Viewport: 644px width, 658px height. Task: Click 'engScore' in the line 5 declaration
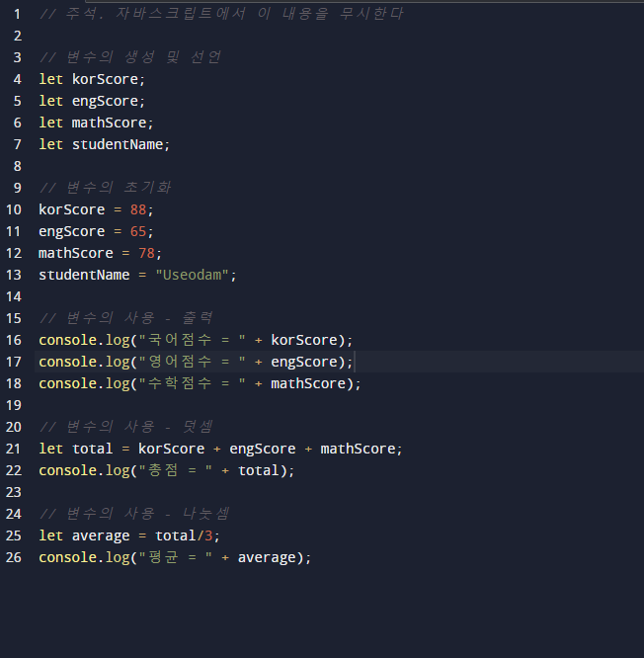(105, 101)
